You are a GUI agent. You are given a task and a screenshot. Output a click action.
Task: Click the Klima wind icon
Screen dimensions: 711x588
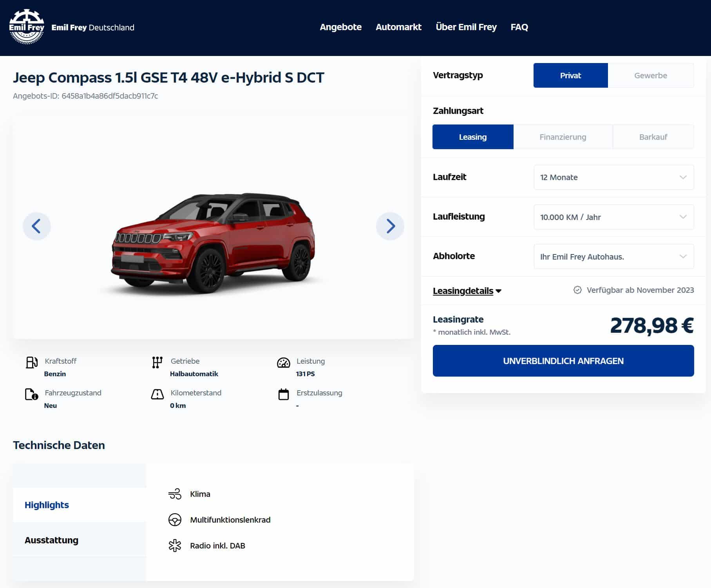point(175,494)
